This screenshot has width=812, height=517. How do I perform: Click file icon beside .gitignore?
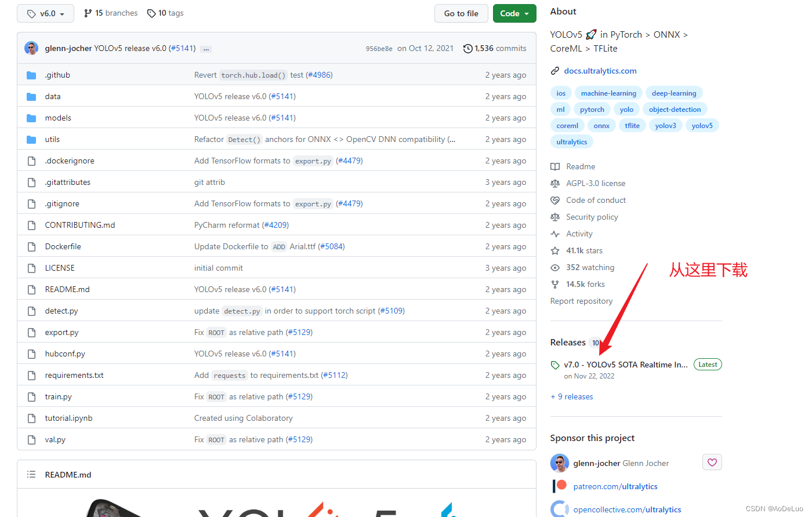pyautogui.click(x=31, y=203)
